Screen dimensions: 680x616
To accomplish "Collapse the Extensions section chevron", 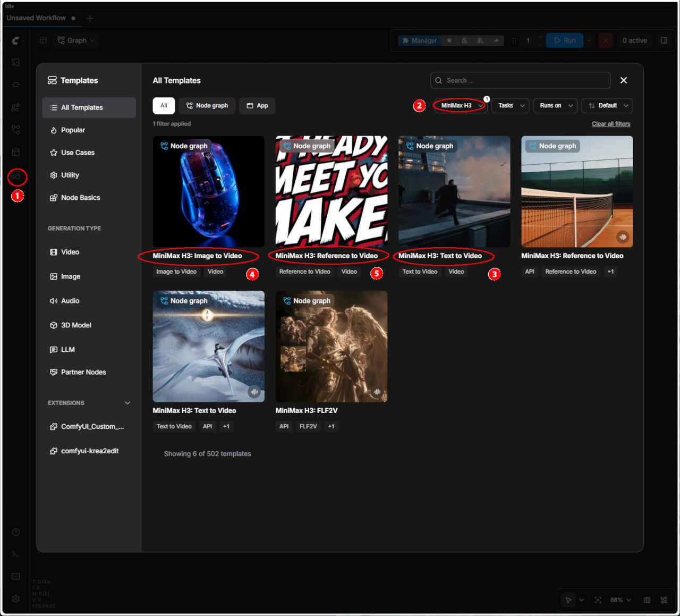I will click(127, 403).
